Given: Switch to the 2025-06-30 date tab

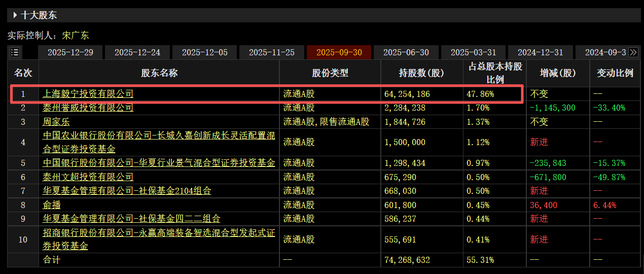Looking at the screenshot, I should pos(406,52).
